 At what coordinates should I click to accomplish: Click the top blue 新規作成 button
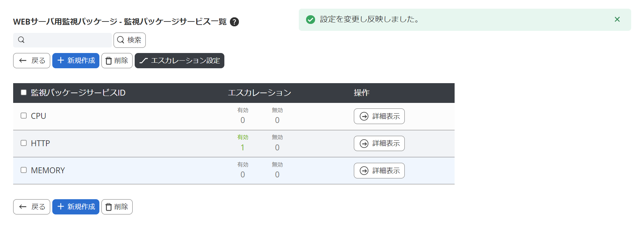click(x=76, y=61)
